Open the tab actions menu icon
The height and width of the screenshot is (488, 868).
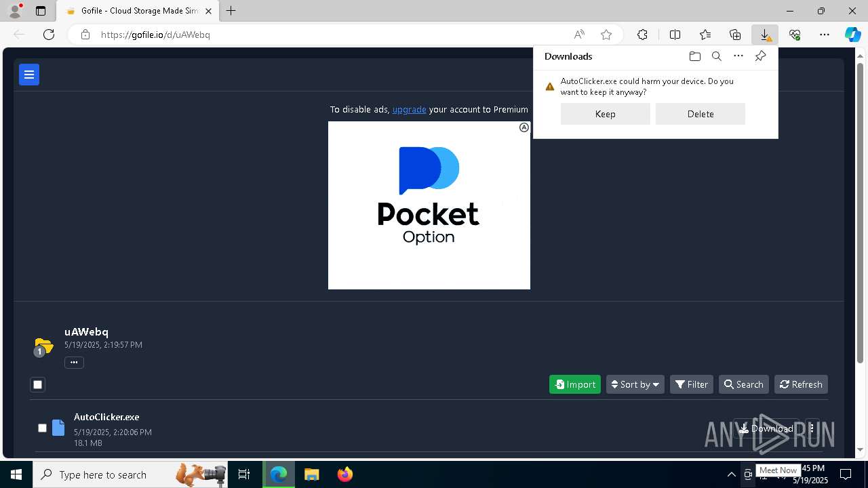coord(41,11)
